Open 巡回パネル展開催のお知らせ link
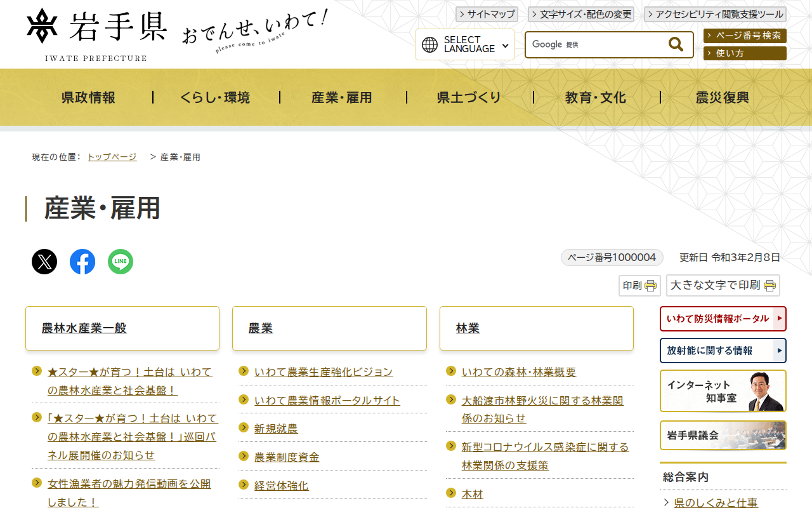 point(133,437)
